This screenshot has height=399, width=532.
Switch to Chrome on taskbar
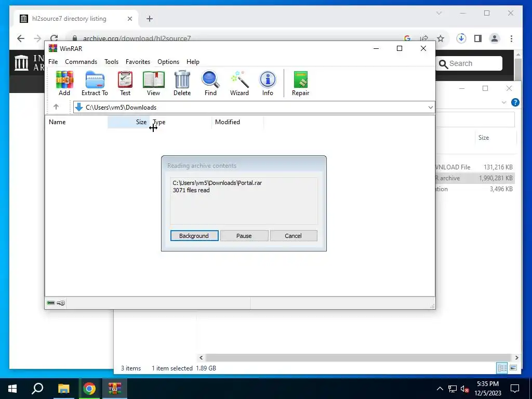point(89,389)
